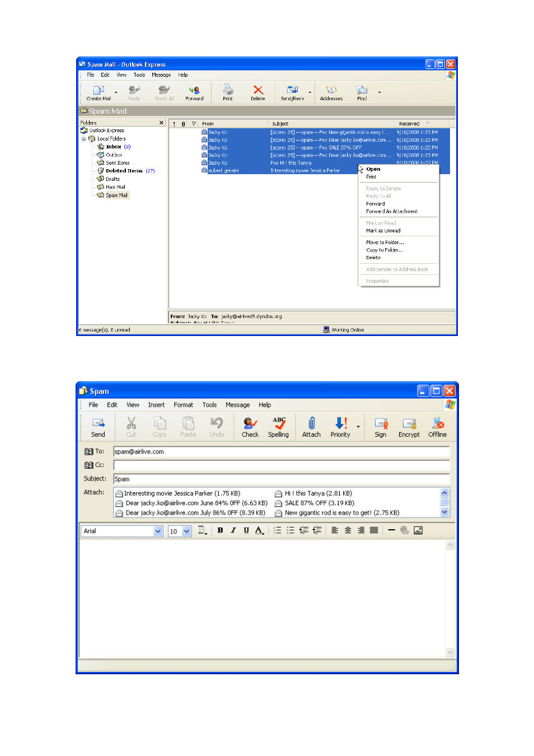
Task: Click the Cc: address book button
Action: click(x=94, y=465)
